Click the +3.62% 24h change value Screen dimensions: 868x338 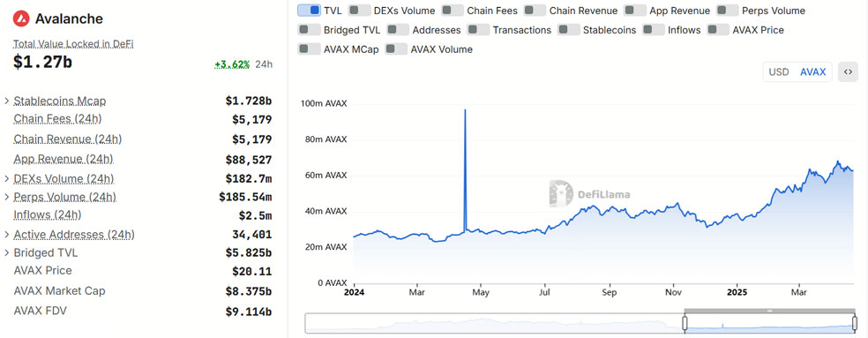click(x=233, y=64)
